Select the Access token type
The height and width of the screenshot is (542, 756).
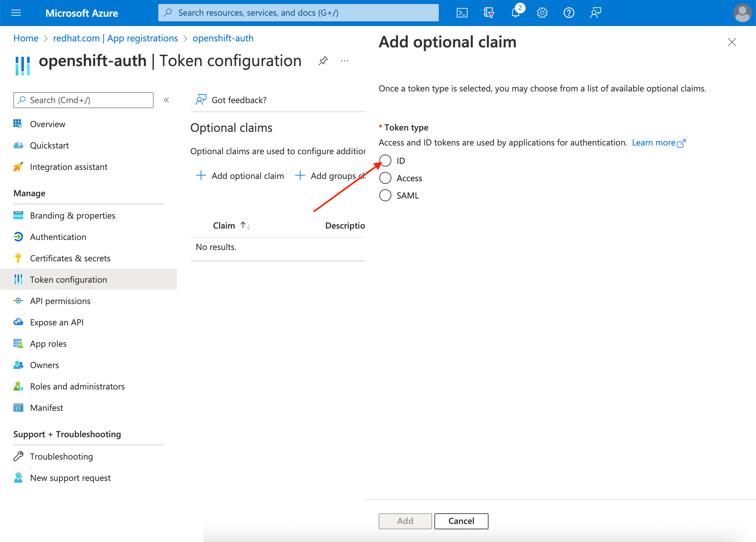(x=385, y=178)
